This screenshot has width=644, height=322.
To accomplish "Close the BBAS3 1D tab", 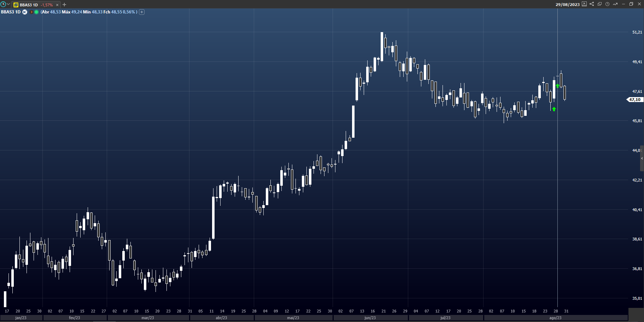I will point(57,5).
